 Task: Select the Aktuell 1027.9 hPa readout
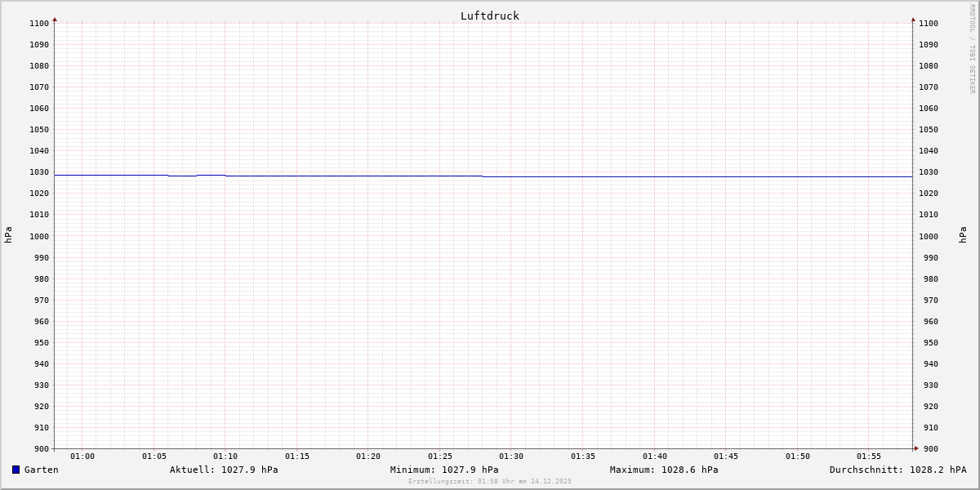[x=224, y=470]
